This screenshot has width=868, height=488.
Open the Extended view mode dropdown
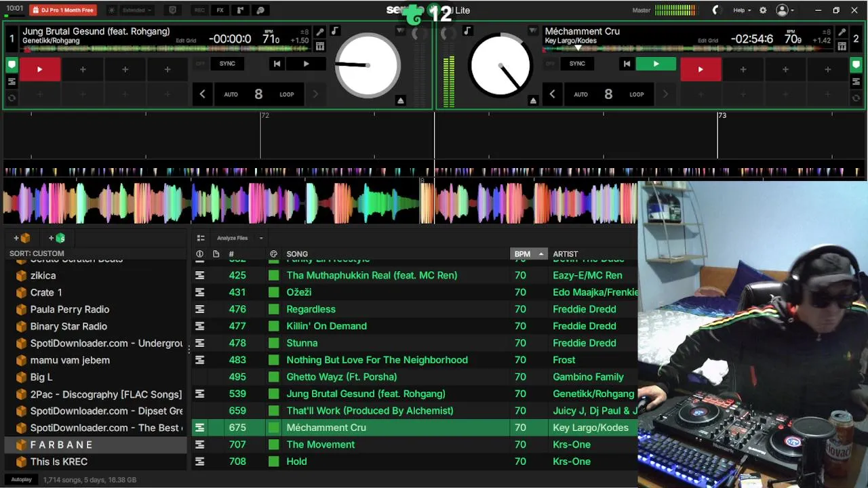pos(138,10)
